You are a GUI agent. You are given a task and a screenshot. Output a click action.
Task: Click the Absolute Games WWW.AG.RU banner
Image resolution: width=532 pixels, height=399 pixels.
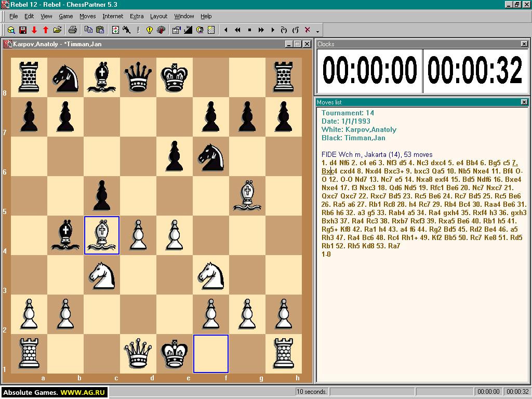pyautogui.click(x=54, y=393)
